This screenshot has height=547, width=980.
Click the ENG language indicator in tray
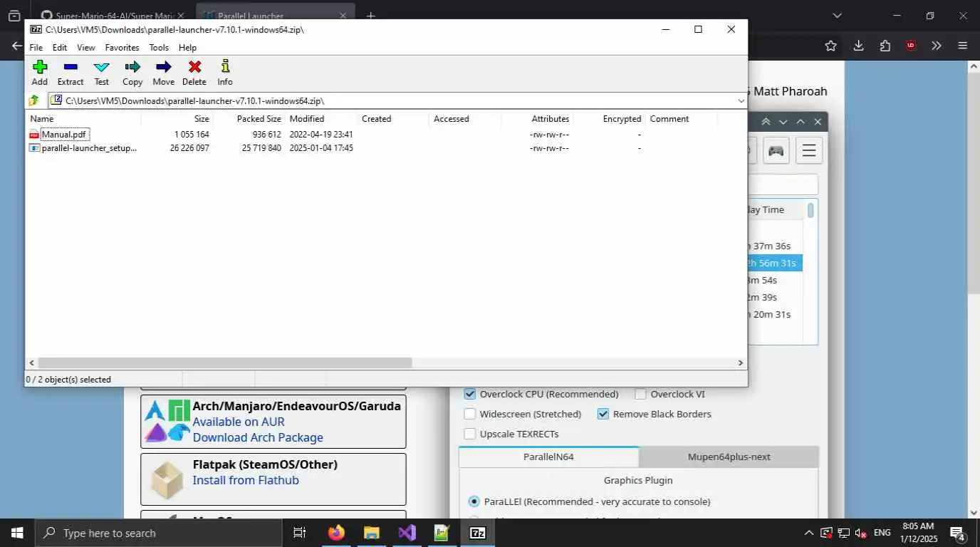[882, 533]
